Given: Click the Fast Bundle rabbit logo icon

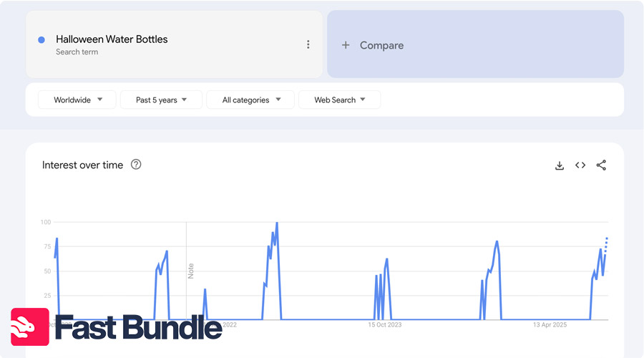Looking at the screenshot, I should point(30,327).
